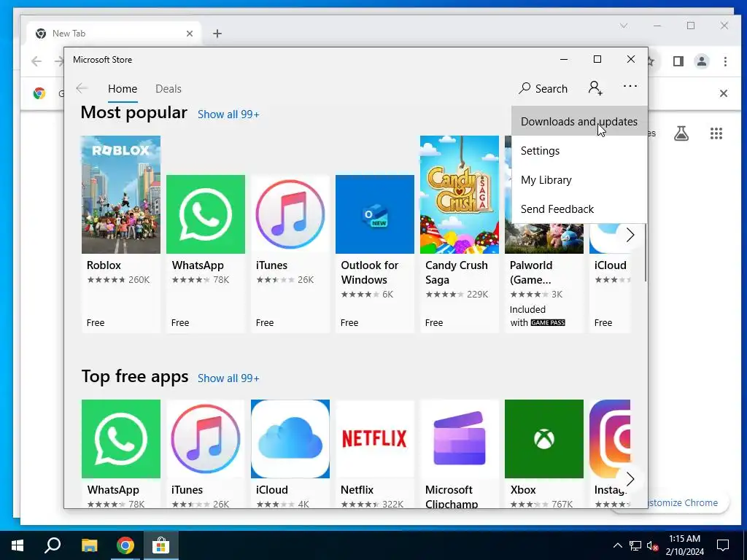Image resolution: width=747 pixels, height=560 pixels.
Task: Open Settings from the Store menu
Action: click(578, 150)
